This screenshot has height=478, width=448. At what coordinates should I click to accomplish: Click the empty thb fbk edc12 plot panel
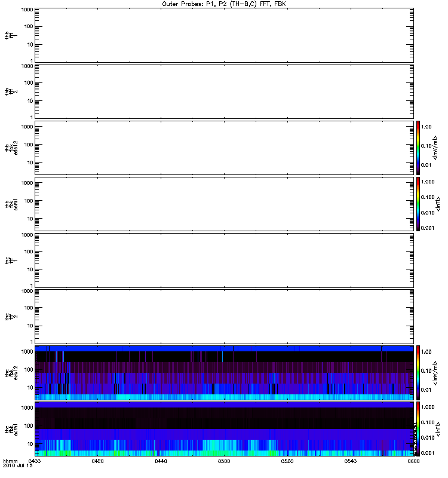pos(225,148)
